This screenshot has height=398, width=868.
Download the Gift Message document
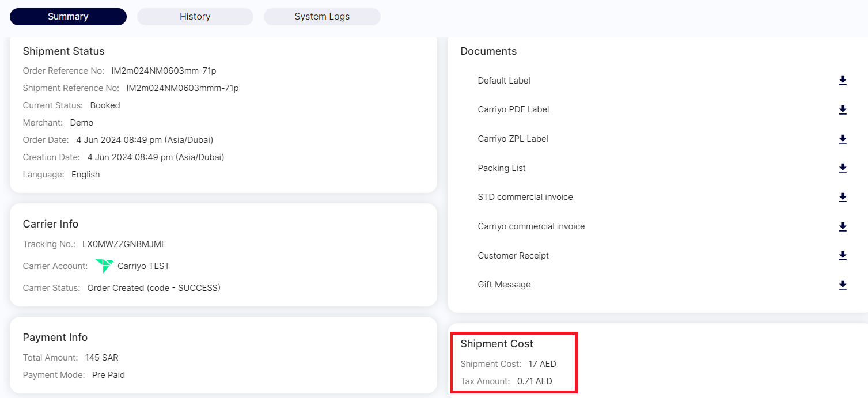842,285
